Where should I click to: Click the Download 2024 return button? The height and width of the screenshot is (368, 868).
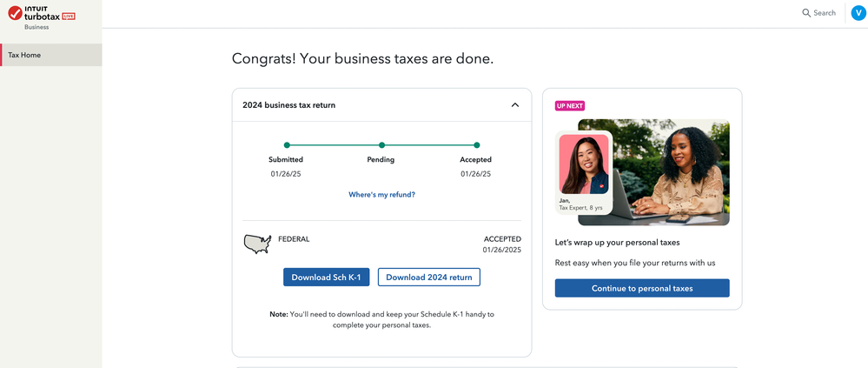[429, 278]
